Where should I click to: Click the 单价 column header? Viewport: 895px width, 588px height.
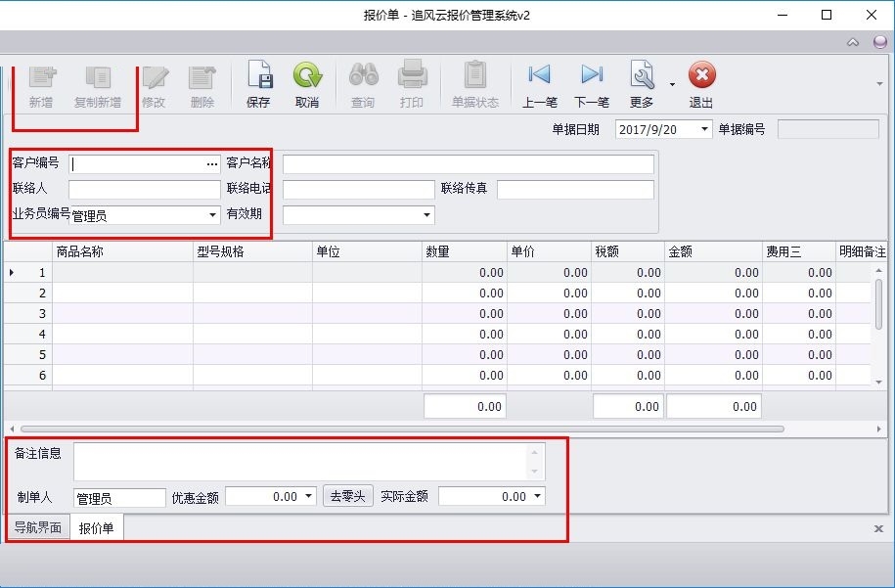point(549,251)
